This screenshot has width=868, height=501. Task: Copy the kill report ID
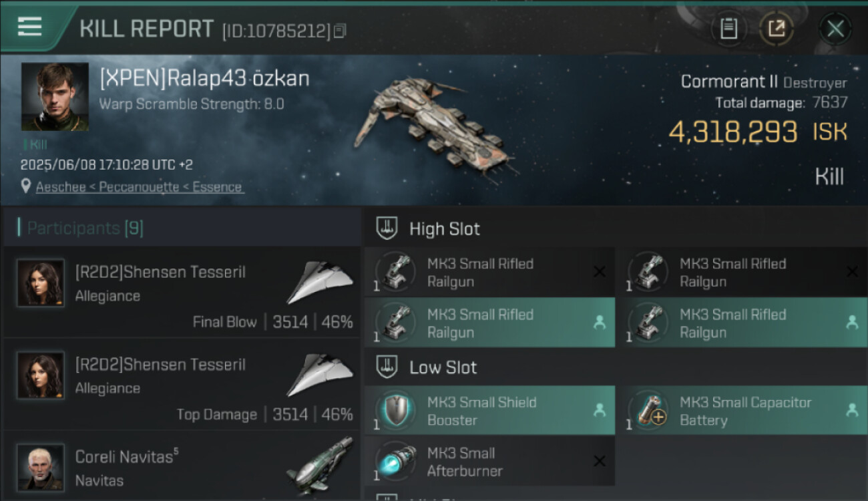pyautogui.click(x=340, y=31)
